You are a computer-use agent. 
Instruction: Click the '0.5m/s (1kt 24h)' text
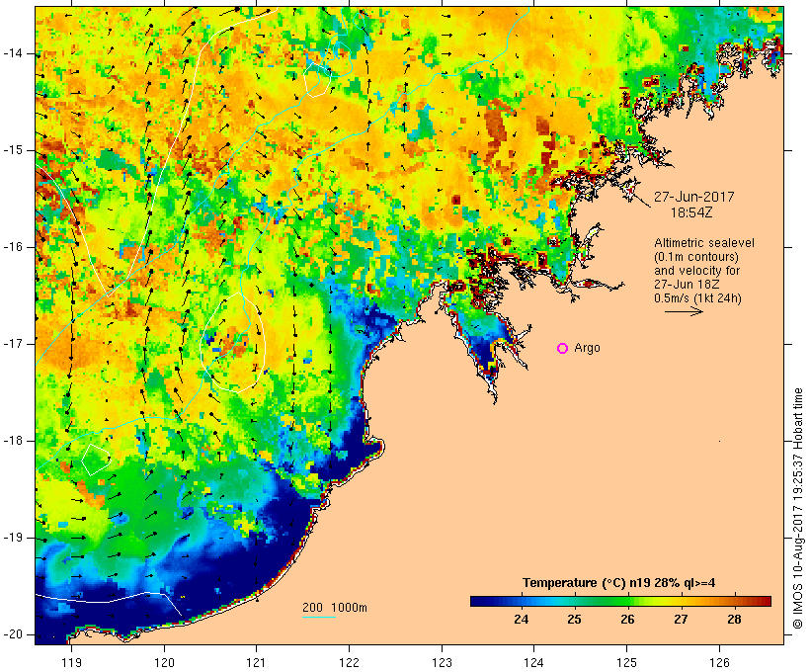click(698, 298)
